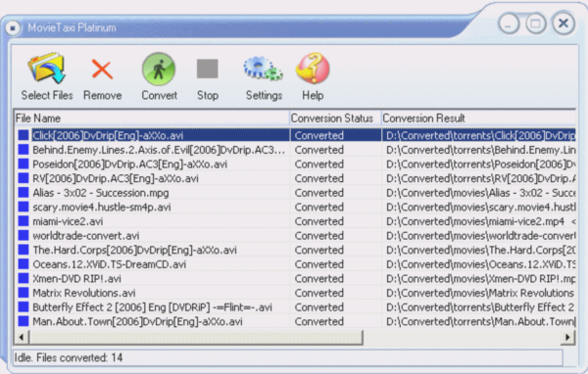Click the blue square icon beside Matrix Revolutions.avi
The height and width of the screenshot is (374, 588).
pos(24,293)
